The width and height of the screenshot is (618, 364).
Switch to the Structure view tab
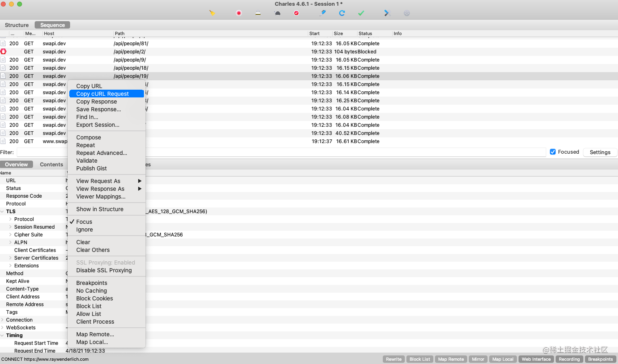point(17,25)
